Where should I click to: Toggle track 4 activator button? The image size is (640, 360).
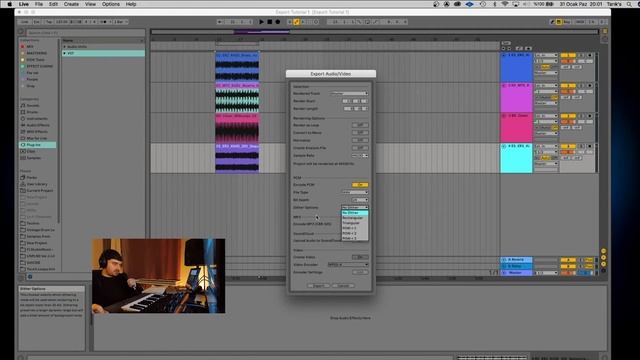tap(568, 146)
